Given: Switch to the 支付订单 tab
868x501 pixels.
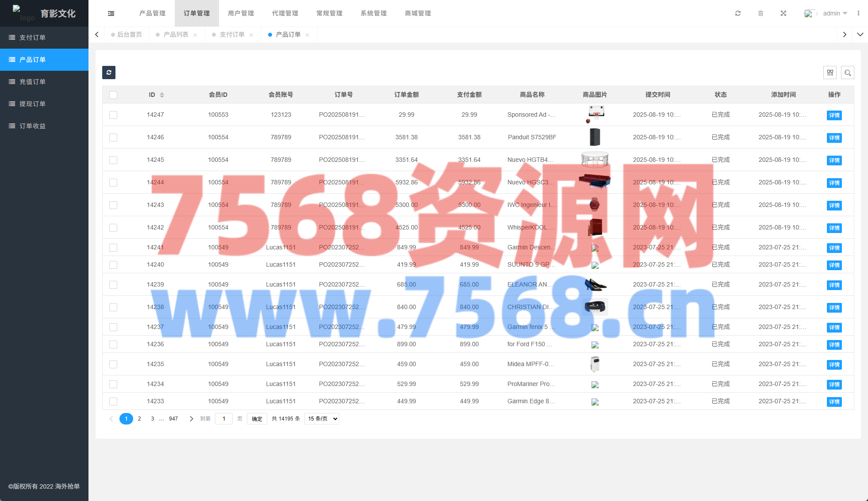Looking at the screenshot, I should (x=232, y=34).
